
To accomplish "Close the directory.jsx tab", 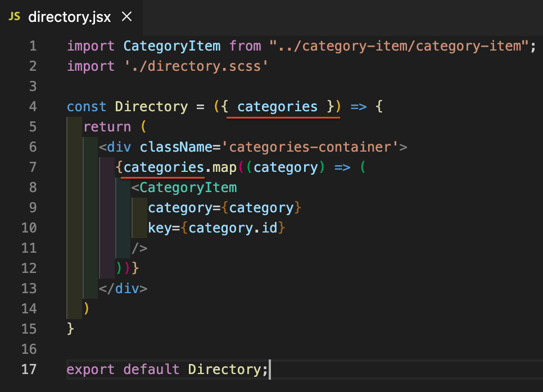I will [126, 17].
